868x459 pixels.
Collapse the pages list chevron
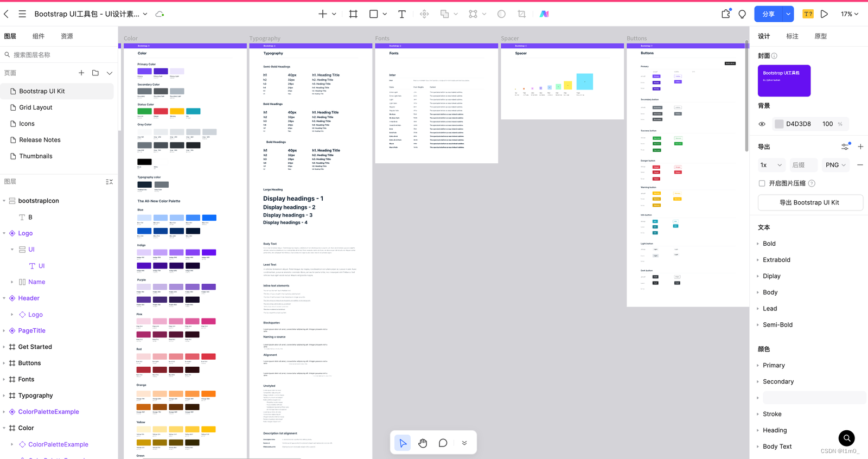pyautogui.click(x=110, y=73)
